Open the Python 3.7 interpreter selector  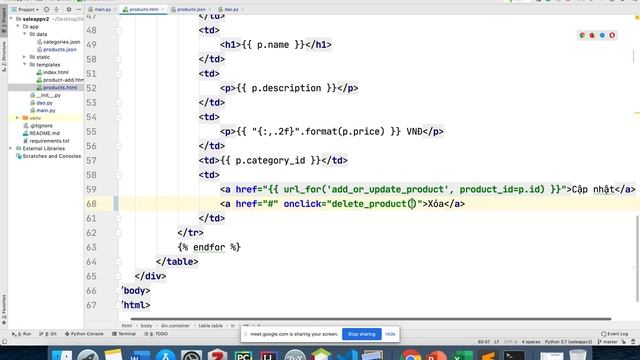pyautogui.click(x=568, y=342)
